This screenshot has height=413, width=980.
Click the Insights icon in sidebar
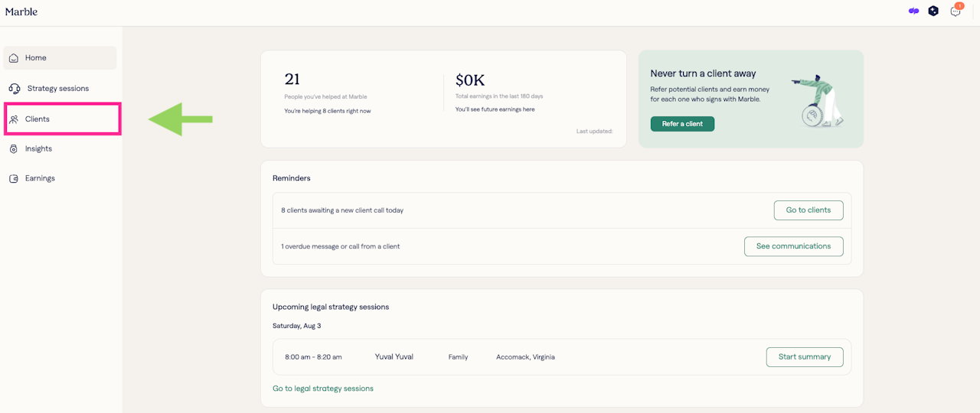[x=14, y=149]
